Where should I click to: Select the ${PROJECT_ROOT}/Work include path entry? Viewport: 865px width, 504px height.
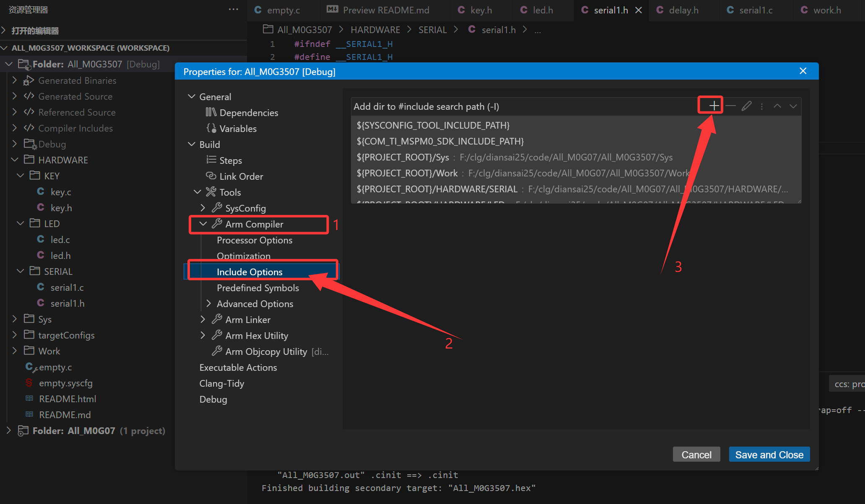[407, 173]
